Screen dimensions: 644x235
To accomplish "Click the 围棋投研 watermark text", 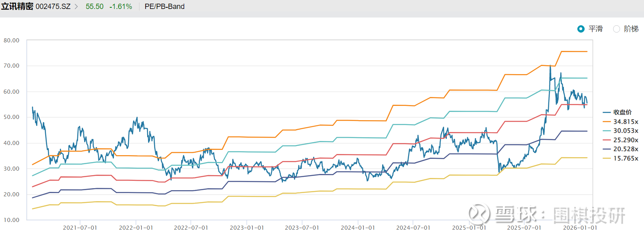I will (589, 215).
